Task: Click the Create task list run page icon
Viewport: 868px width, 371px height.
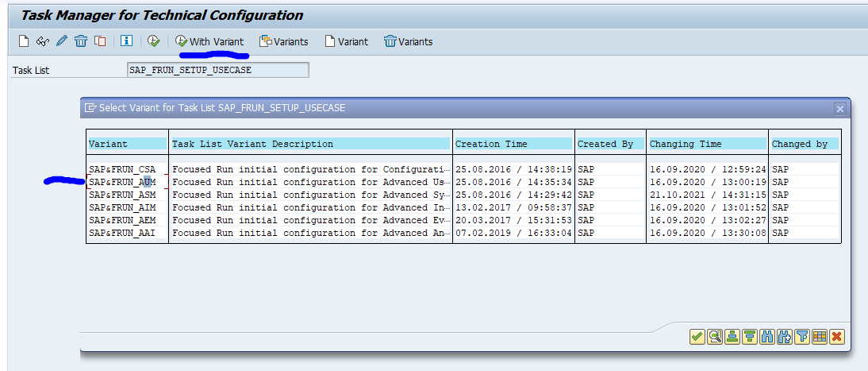Action: 23,41
